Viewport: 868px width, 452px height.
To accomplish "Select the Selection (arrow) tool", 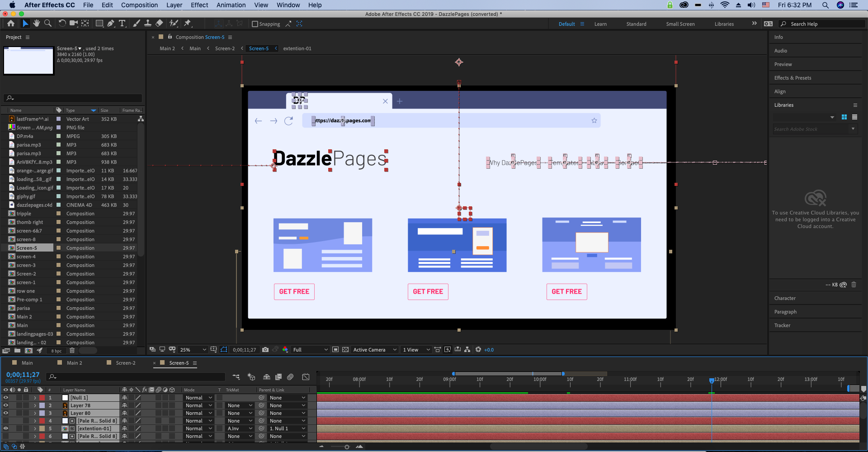I will click(25, 24).
